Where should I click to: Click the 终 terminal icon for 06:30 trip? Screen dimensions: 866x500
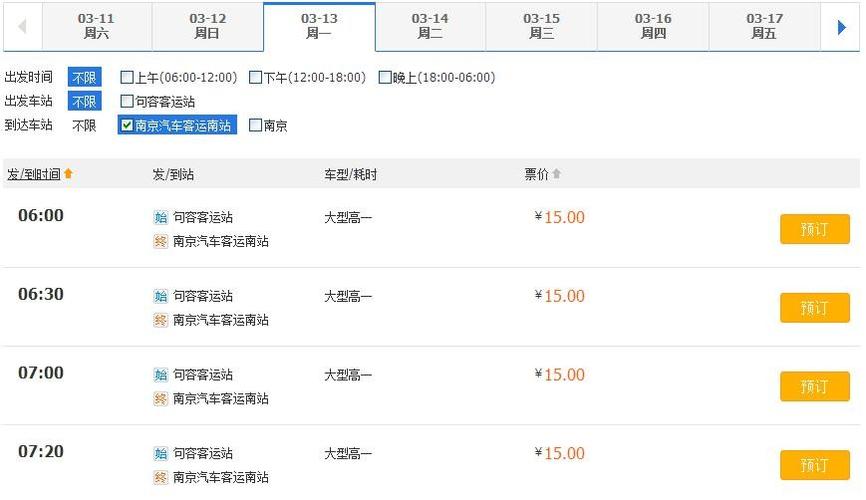(161, 320)
